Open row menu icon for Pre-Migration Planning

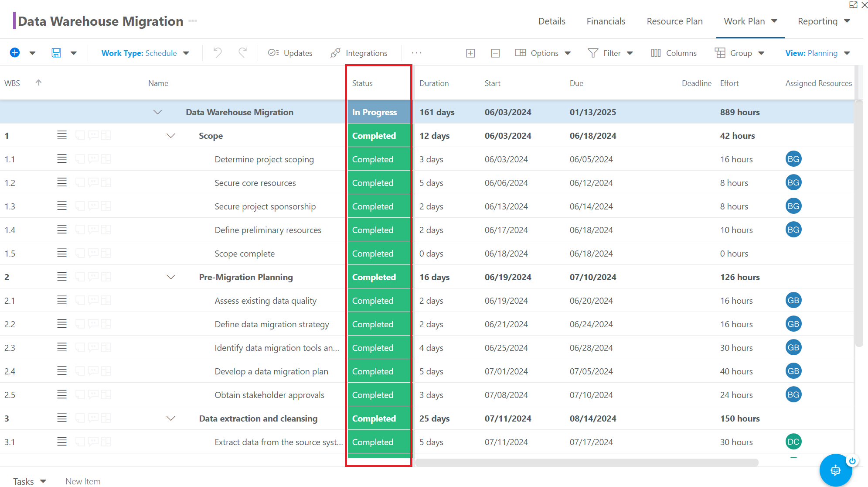(62, 277)
